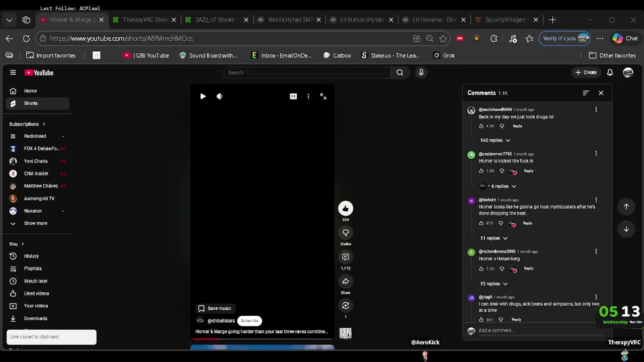Subscribe to @dnballstars
The image size is (644, 362).
pos(250,320)
